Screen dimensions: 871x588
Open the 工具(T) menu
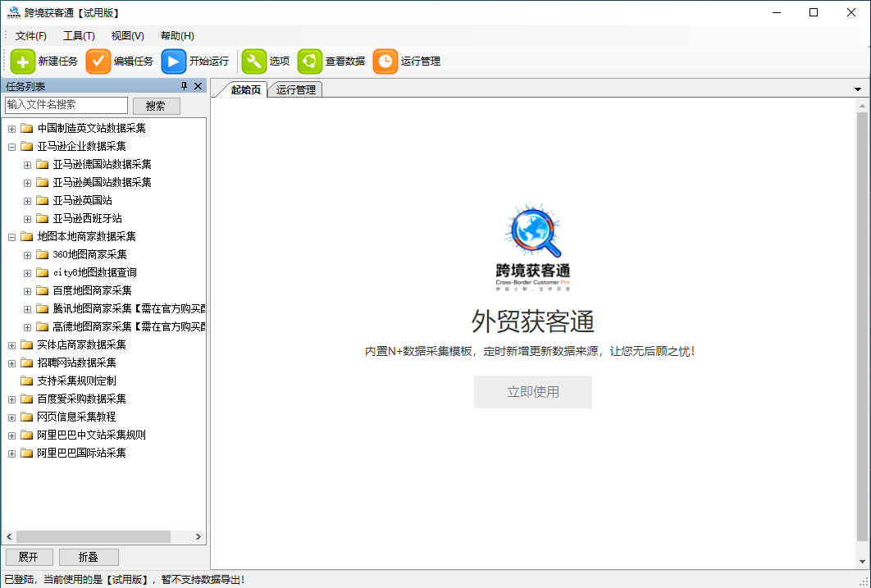click(79, 36)
